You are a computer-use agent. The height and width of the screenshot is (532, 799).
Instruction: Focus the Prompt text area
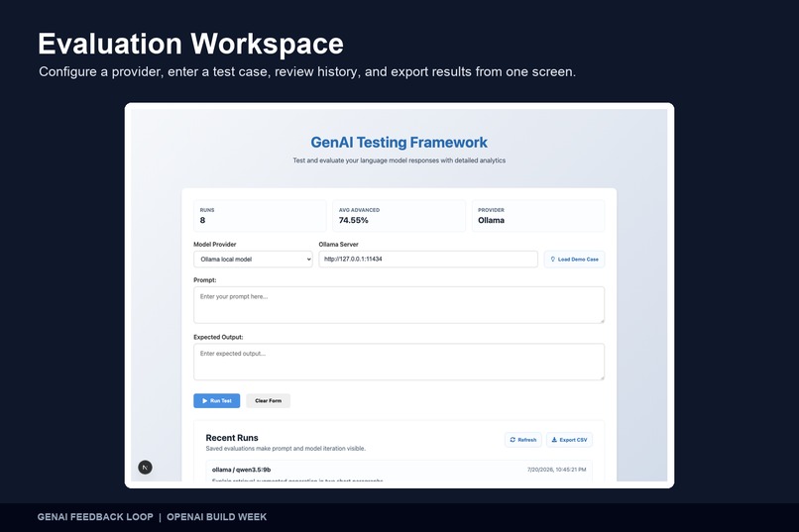399,305
